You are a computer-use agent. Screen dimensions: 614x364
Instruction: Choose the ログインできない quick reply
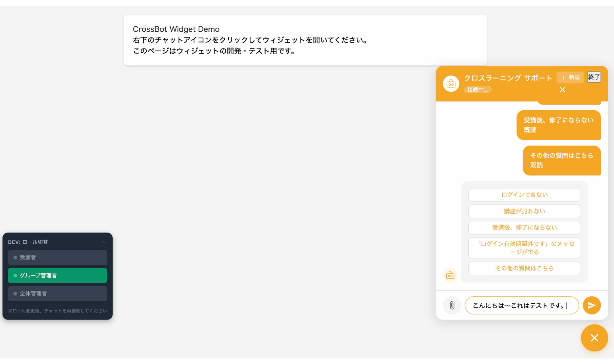point(524,194)
